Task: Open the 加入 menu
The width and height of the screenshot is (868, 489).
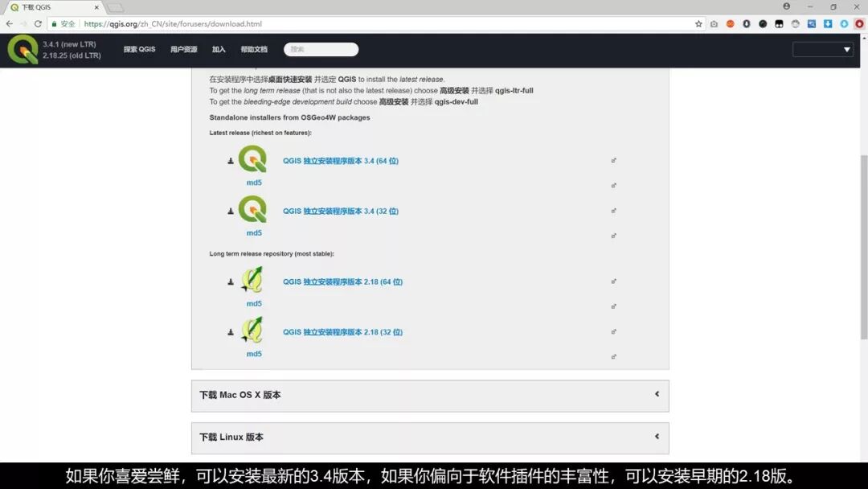Action: tap(219, 49)
